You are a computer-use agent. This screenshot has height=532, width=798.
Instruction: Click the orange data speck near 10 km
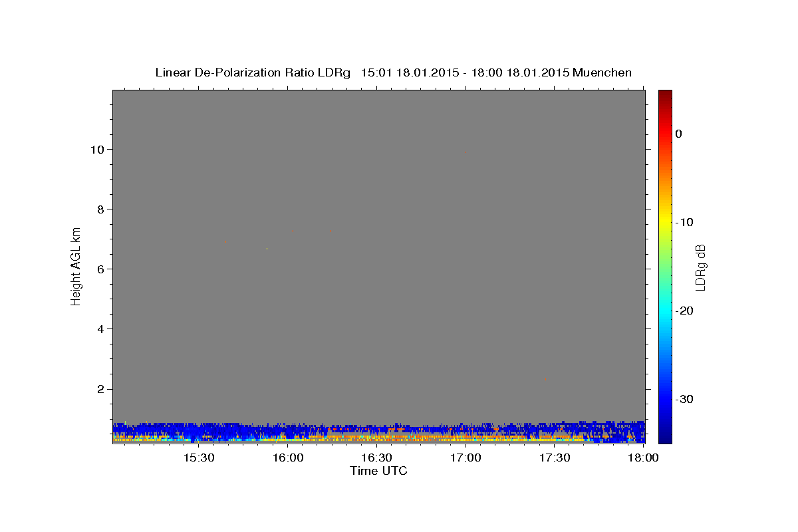[x=466, y=152]
